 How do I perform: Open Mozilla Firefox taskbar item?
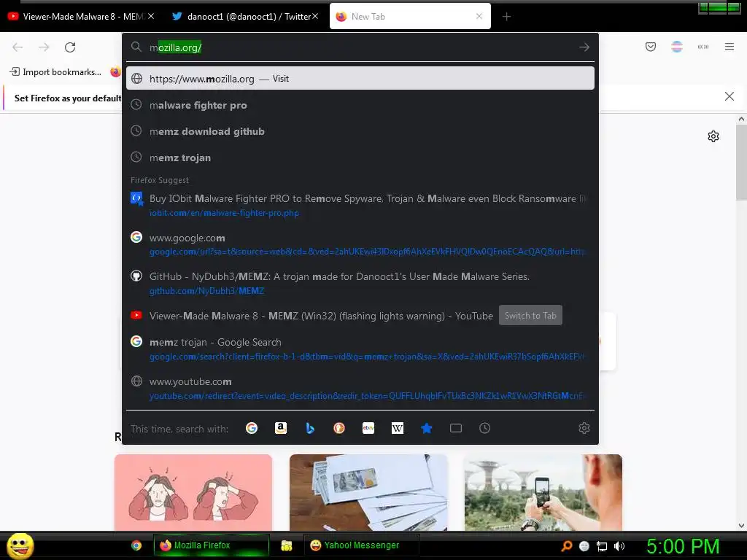pos(211,545)
